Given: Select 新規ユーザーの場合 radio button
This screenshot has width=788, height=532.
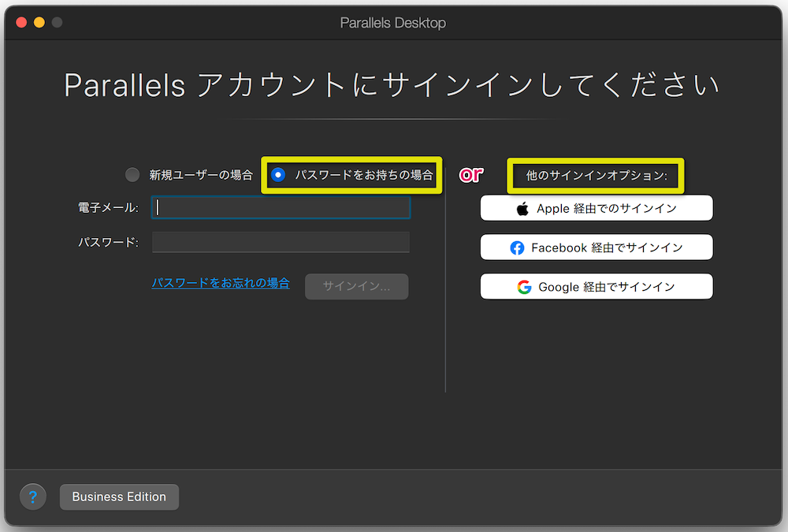Looking at the screenshot, I should tap(132, 174).
